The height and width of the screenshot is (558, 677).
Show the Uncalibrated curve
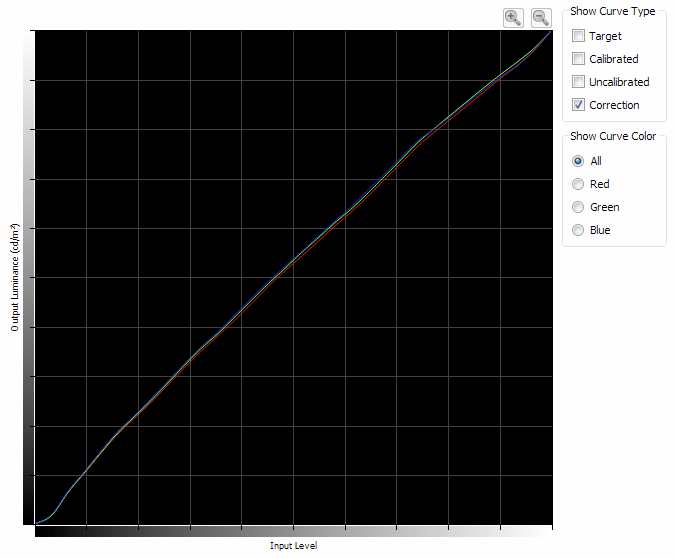579,82
